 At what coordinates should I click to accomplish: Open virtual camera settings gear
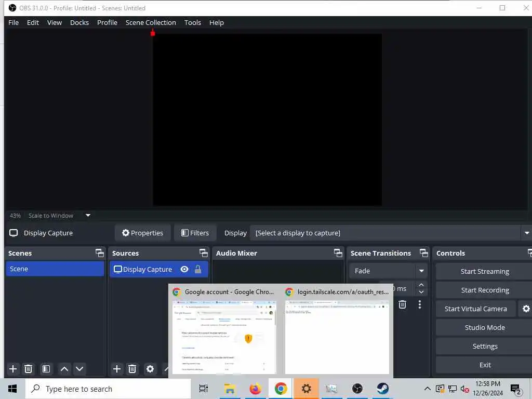tap(526, 309)
